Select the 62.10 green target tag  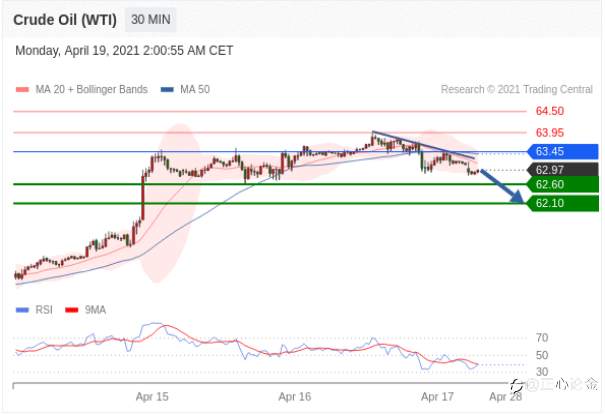[x=563, y=203]
